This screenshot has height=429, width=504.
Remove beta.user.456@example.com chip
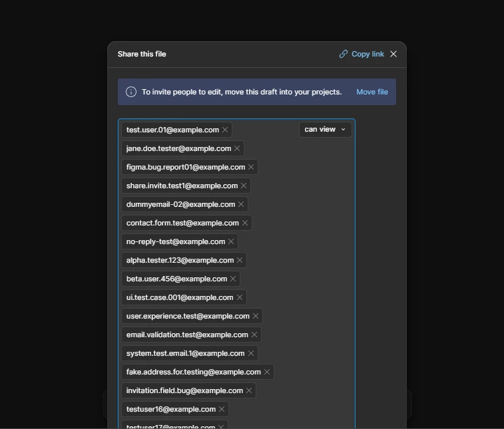pyautogui.click(x=233, y=279)
